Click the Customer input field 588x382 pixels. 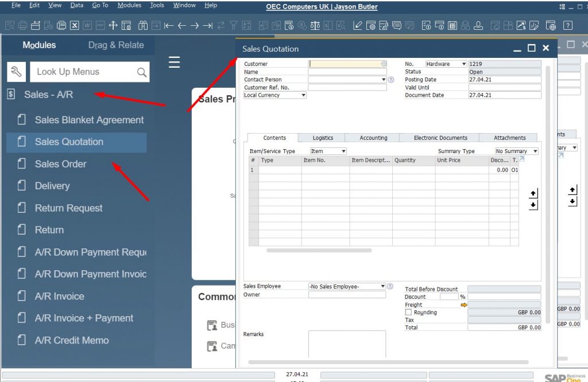click(345, 64)
